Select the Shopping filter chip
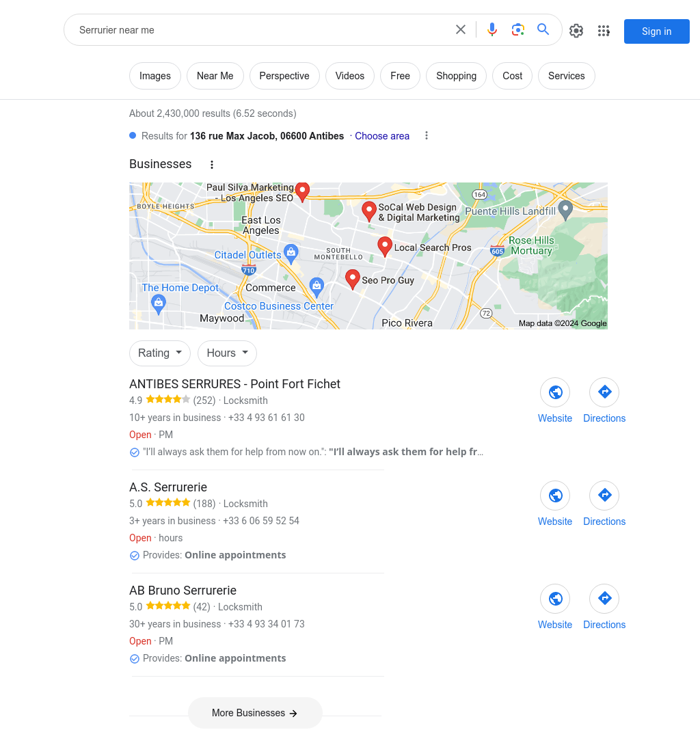Screen dimensions: 700x745 tap(456, 76)
